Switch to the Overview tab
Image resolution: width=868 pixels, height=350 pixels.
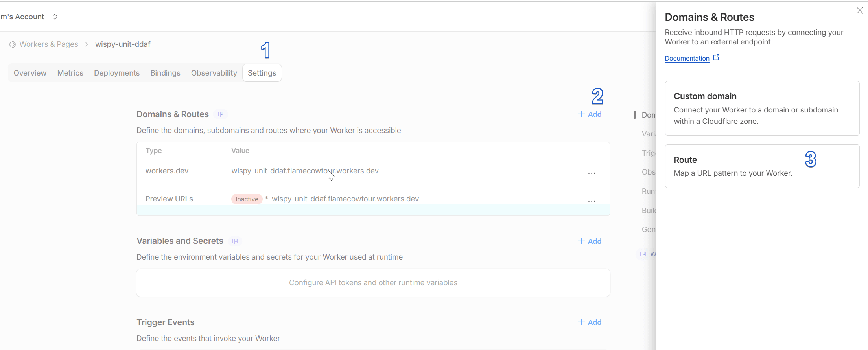click(30, 73)
